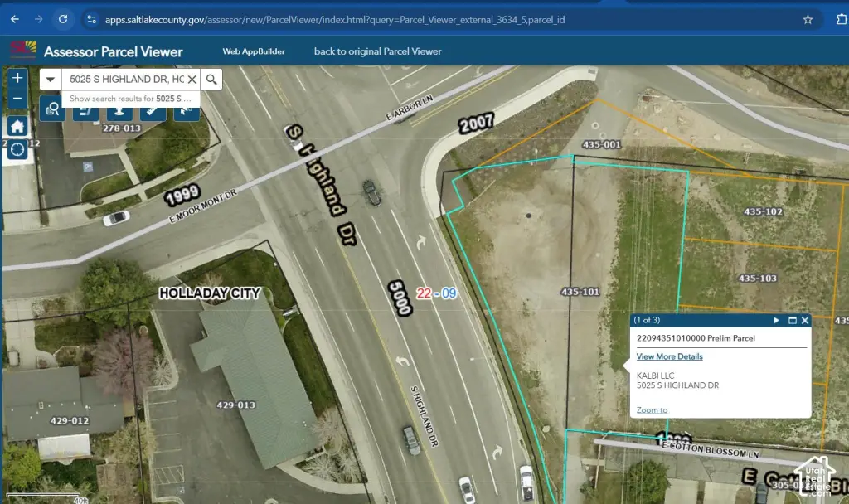Zoom out of the map with the minus button
The height and width of the screenshot is (504, 849).
pos(17,99)
